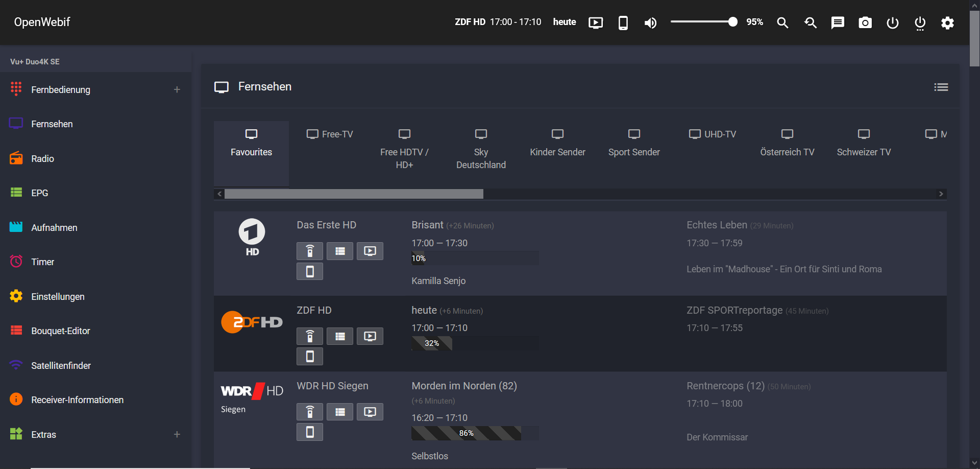Stream ZDF HD to mobile device
The width and height of the screenshot is (980, 469).
click(x=309, y=356)
